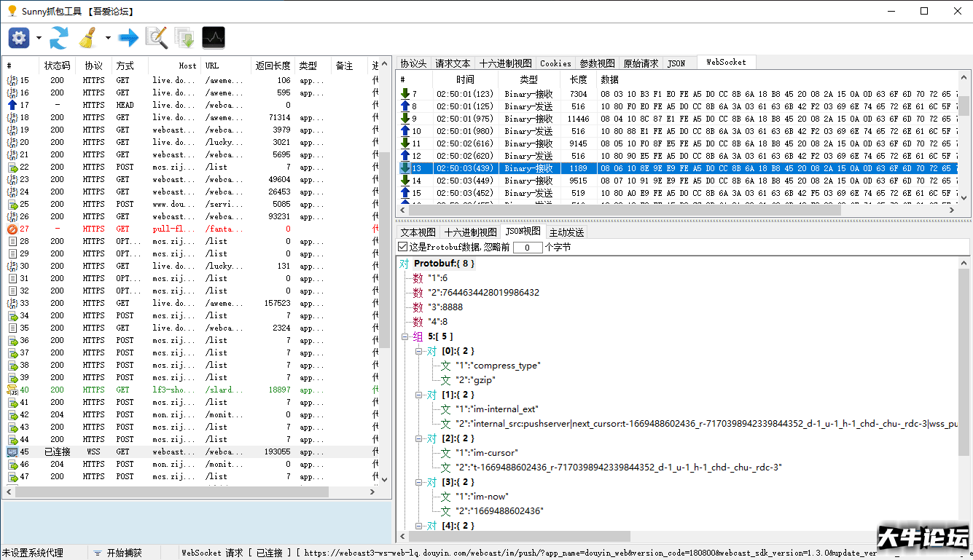Click the 返回长度 column header
Viewport: 973px width, 560px height.
click(x=273, y=66)
